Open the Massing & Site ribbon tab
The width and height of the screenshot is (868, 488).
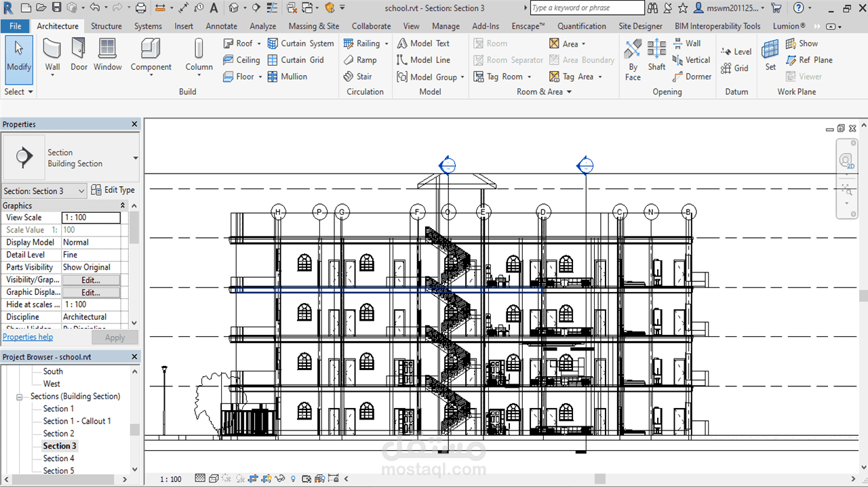point(313,26)
